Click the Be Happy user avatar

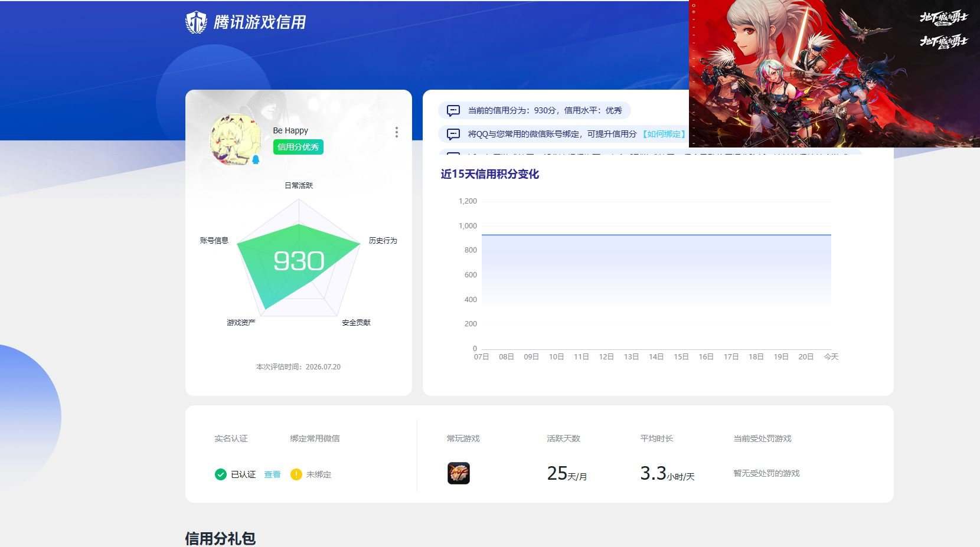click(236, 139)
